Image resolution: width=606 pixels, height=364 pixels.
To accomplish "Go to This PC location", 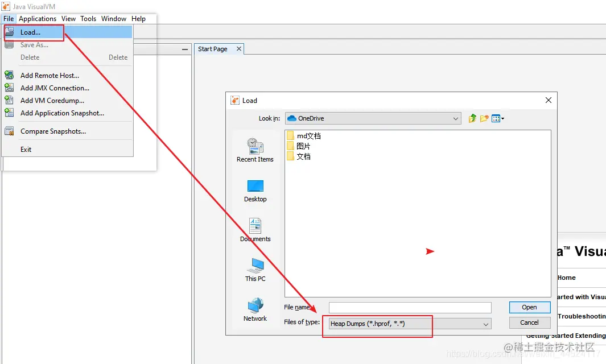I will click(255, 270).
